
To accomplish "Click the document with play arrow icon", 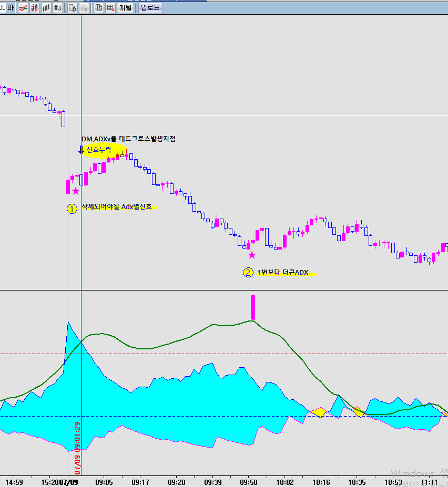I will click(x=73, y=8).
